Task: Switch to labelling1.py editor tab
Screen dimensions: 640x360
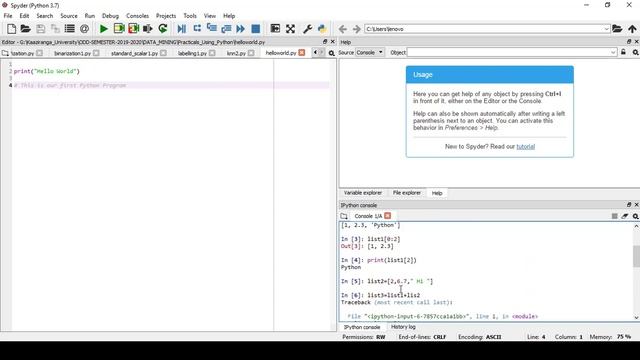Action: coord(192,53)
